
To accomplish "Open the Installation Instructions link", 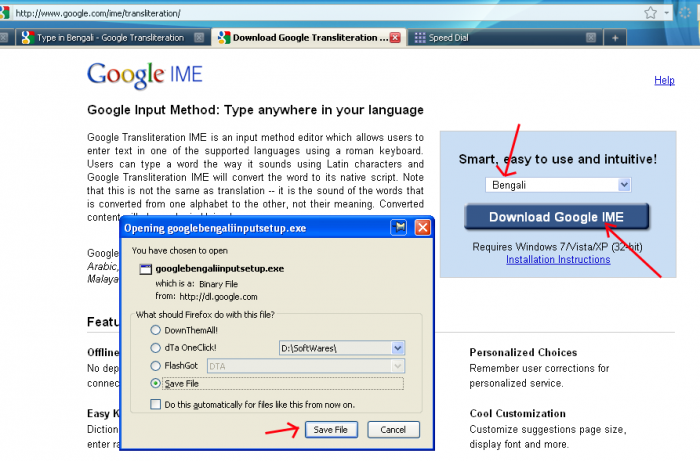I will [558, 260].
